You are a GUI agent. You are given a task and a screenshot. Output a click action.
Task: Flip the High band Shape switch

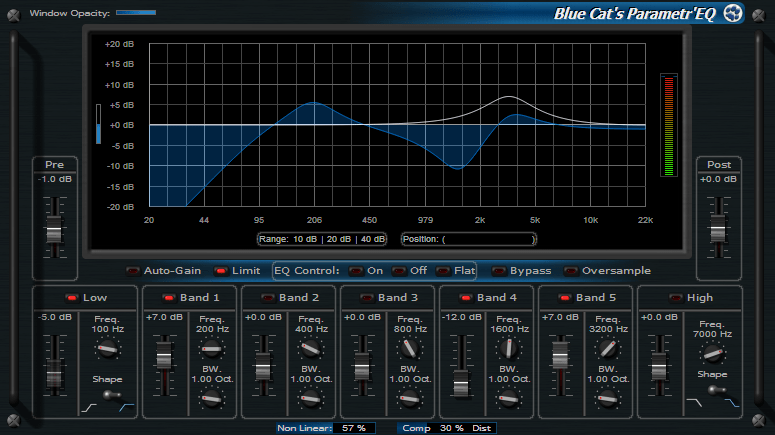click(x=717, y=390)
